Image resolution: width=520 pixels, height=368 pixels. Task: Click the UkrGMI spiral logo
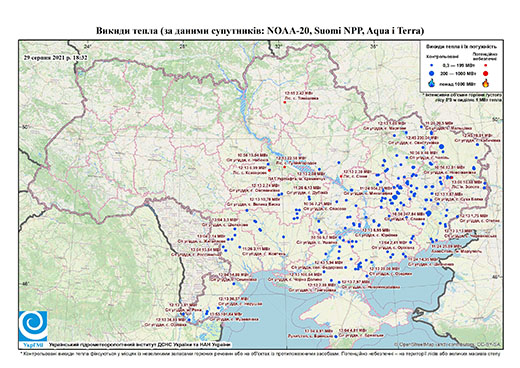click(x=33, y=325)
